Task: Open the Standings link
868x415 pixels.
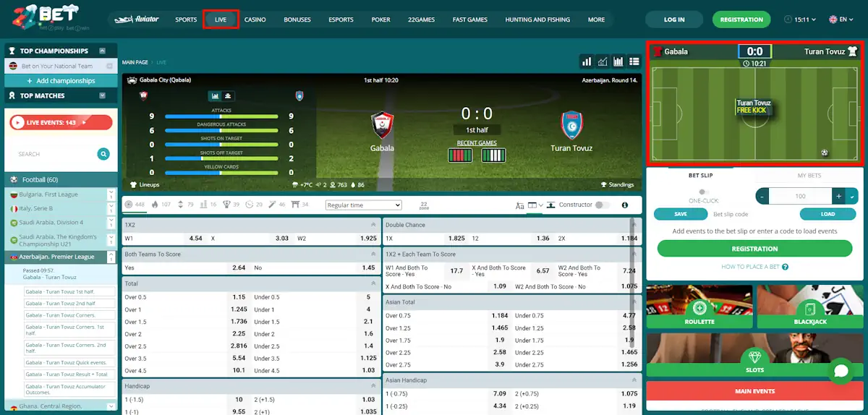Action: 617,184
